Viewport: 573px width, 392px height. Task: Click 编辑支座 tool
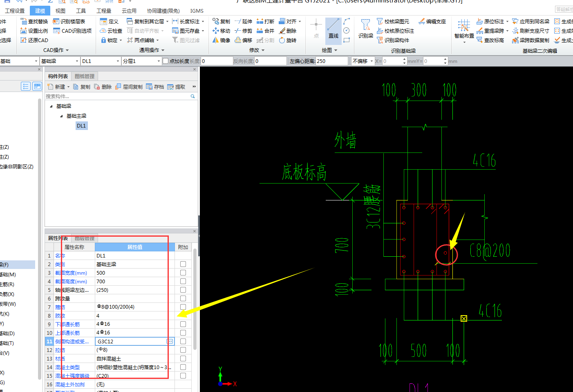point(432,21)
